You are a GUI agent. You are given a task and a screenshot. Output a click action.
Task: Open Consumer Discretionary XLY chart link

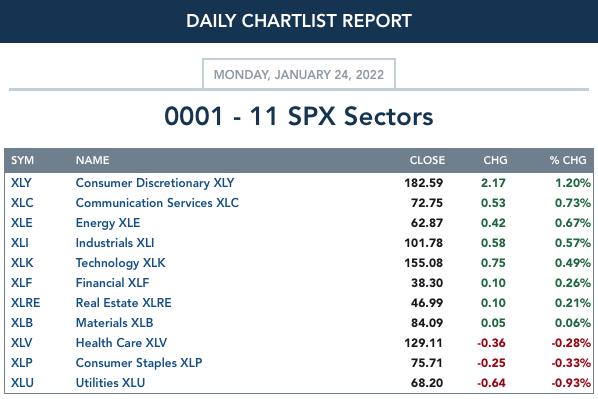(155, 183)
